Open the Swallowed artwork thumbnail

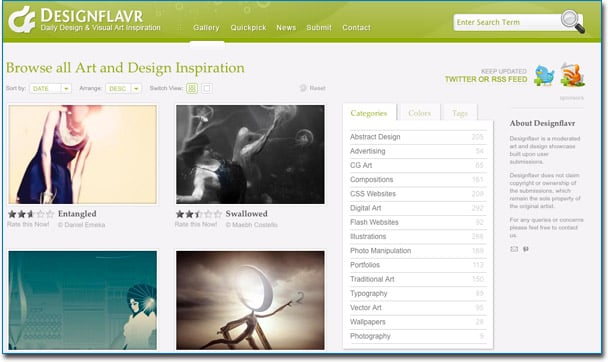click(x=250, y=154)
